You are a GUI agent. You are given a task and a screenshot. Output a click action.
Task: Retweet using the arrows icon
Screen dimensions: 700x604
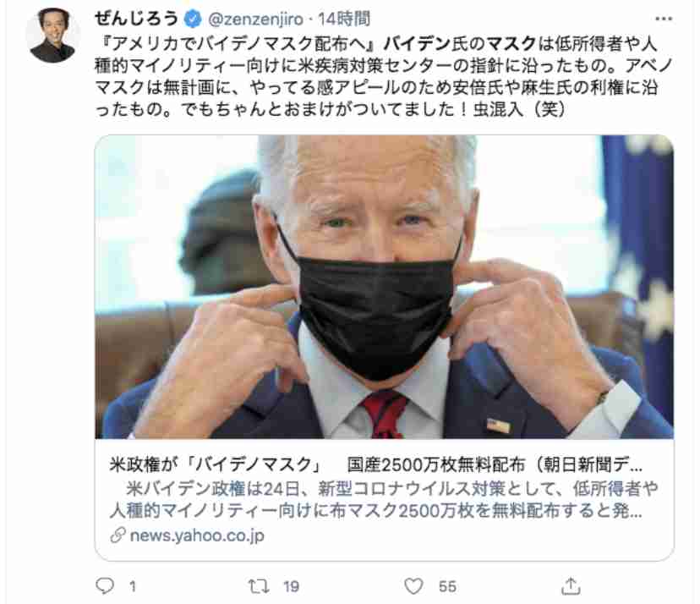point(259,586)
